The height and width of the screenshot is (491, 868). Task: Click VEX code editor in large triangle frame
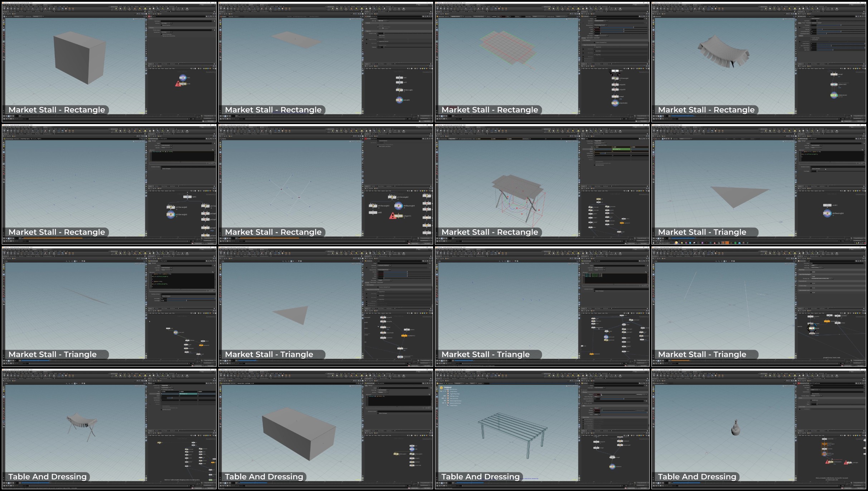tap(832, 156)
